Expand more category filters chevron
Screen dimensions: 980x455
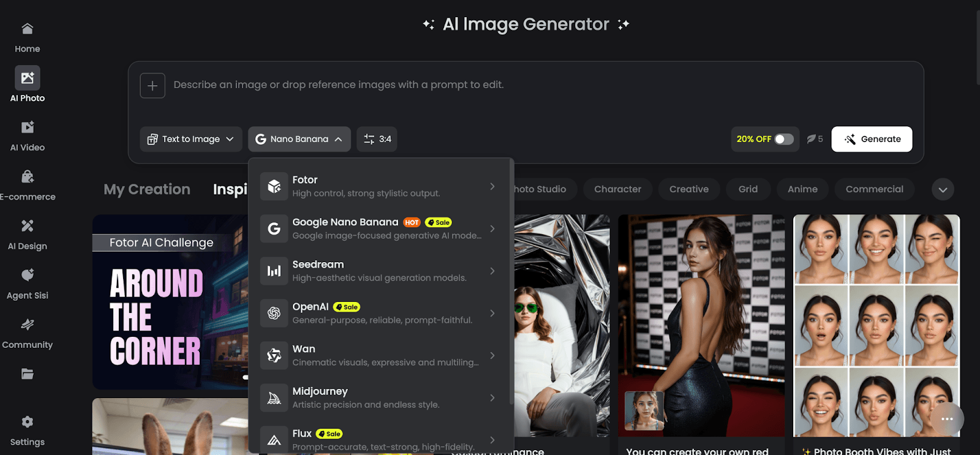[943, 189]
